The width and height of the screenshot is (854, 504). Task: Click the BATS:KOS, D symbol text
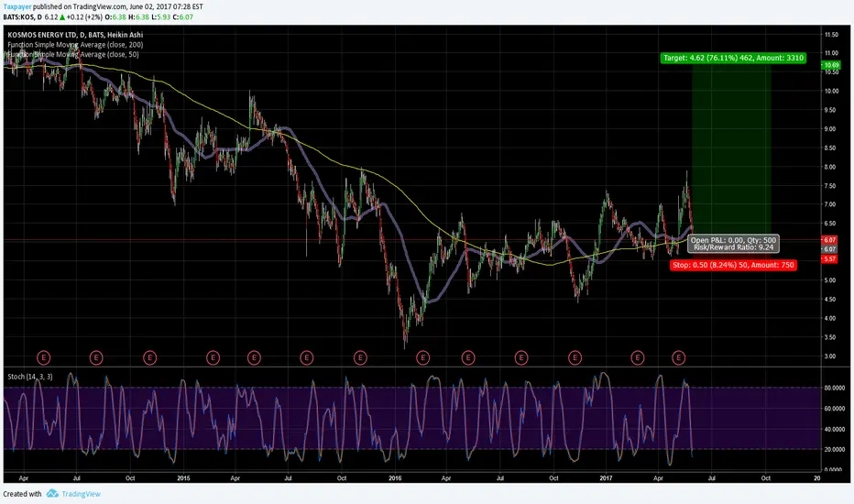[22, 16]
